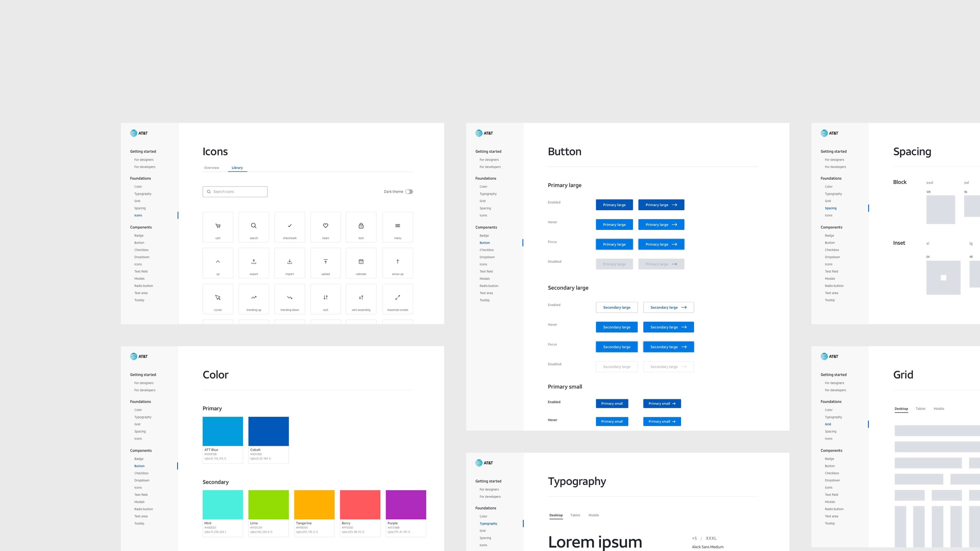Image resolution: width=980 pixels, height=551 pixels.
Task: Click the Mint color swatch
Action: (x=223, y=505)
